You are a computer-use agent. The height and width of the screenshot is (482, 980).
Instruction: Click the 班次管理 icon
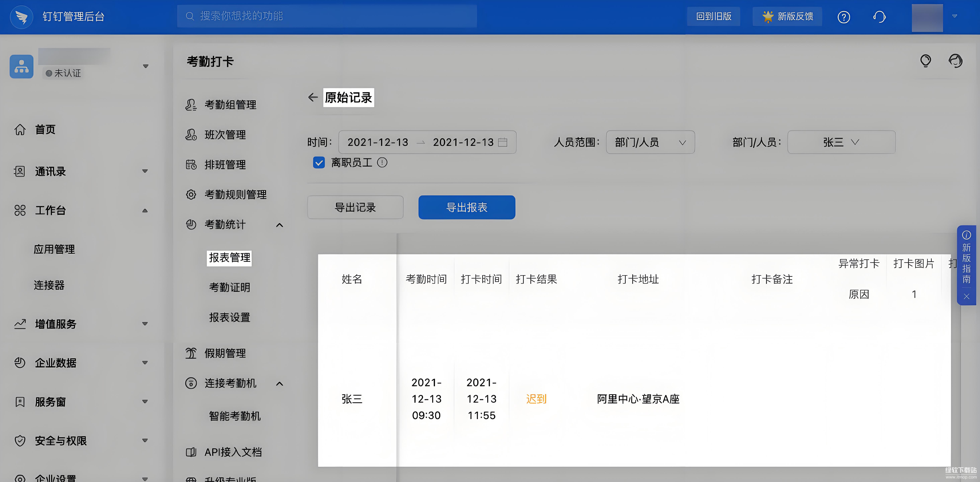[x=191, y=135]
